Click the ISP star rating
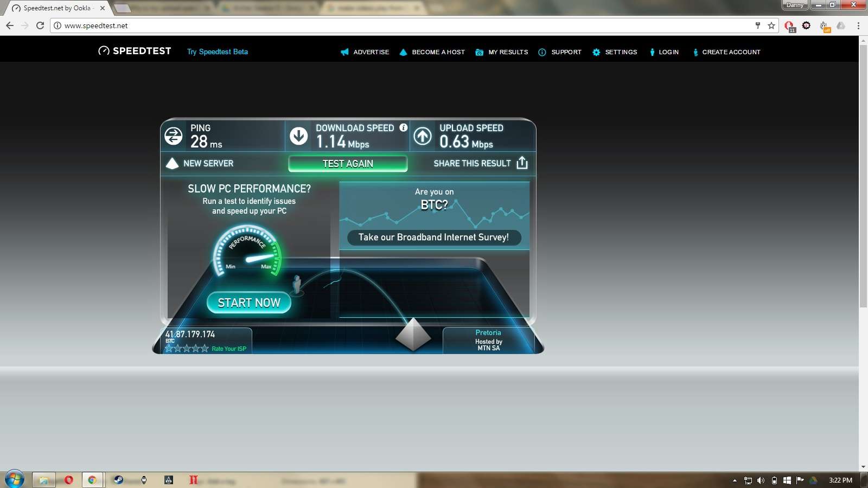Image resolution: width=868 pixels, height=488 pixels. (x=187, y=349)
